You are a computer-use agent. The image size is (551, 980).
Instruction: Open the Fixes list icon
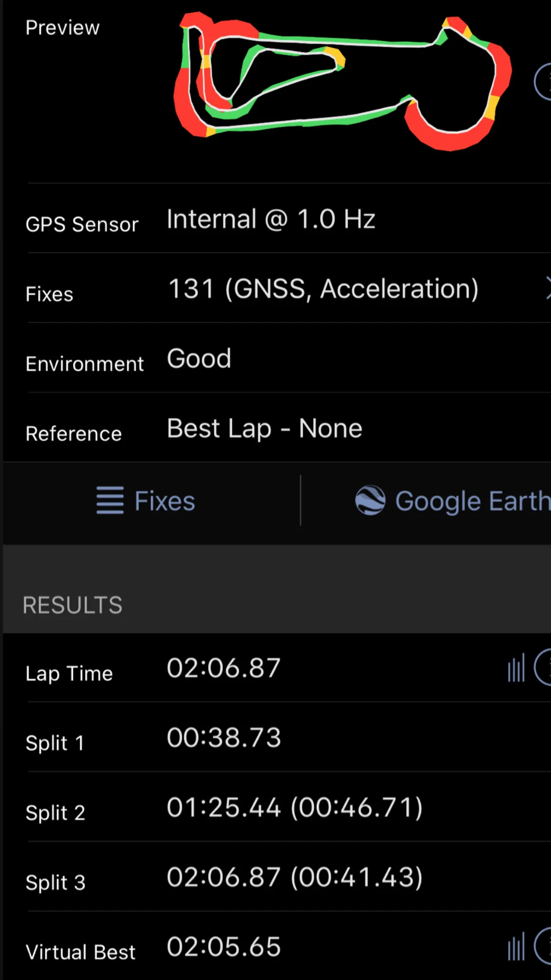pos(110,500)
